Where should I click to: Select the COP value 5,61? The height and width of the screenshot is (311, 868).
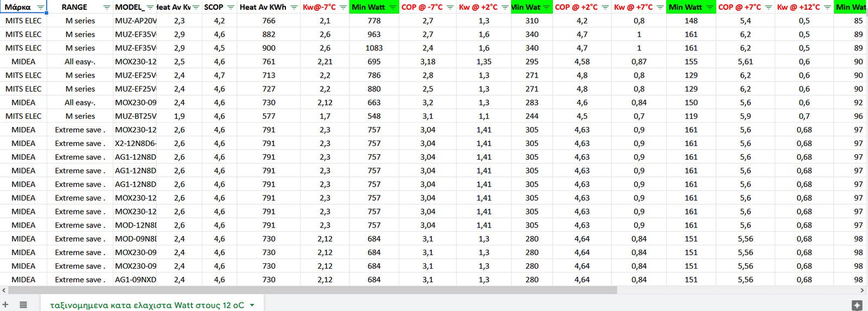pyautogui.click(x=745, y=62)
